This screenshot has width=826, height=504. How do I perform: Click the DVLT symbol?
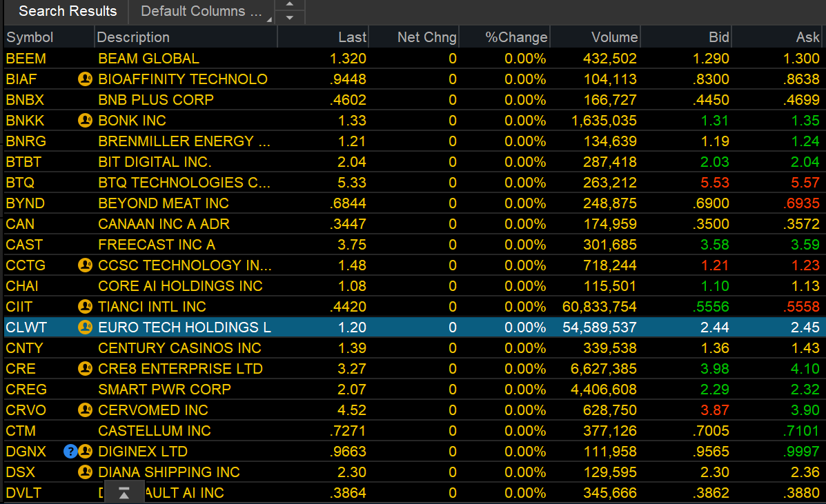point(23,493)
